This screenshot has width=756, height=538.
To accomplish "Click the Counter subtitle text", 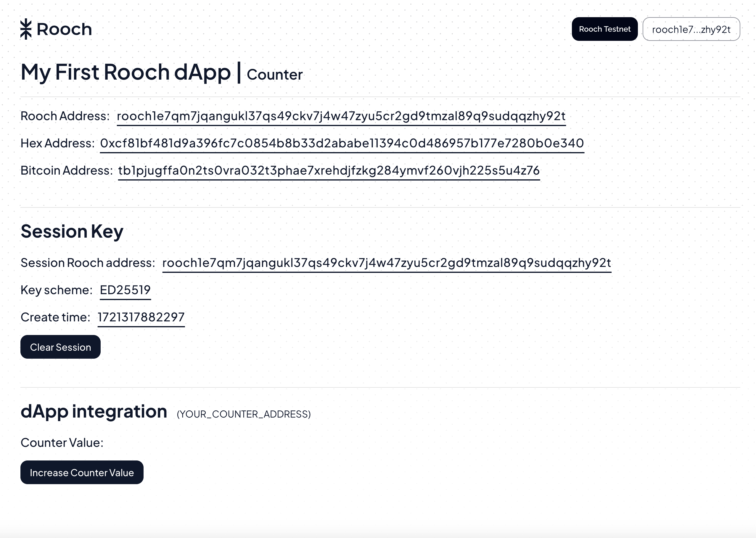I will 275,75.
